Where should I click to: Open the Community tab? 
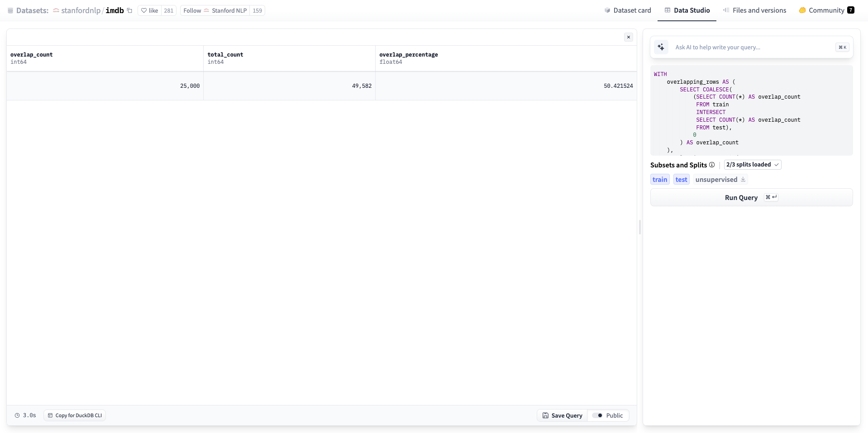click(x=826, y=10)
